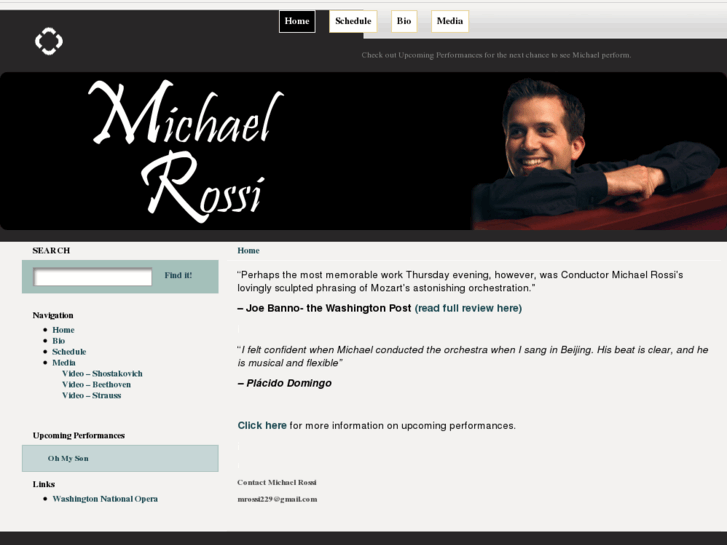Follow the Click here upcoming performances link
The width and height of the screenshot is (727, 545).
[x=262, y=425]
